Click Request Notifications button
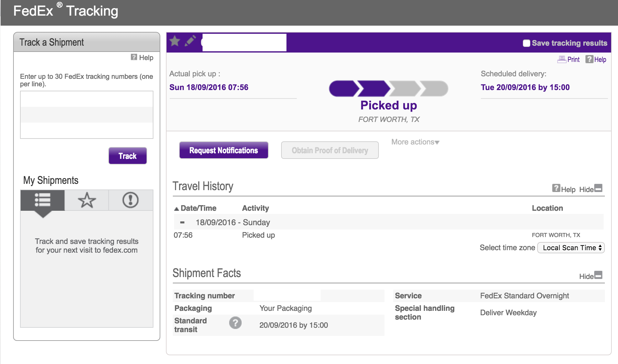This screenshot has height=364, width=618. [224, 150]
